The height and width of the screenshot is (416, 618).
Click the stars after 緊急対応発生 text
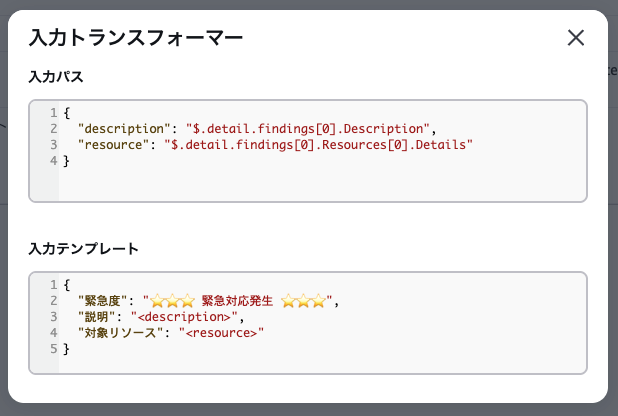304,300
